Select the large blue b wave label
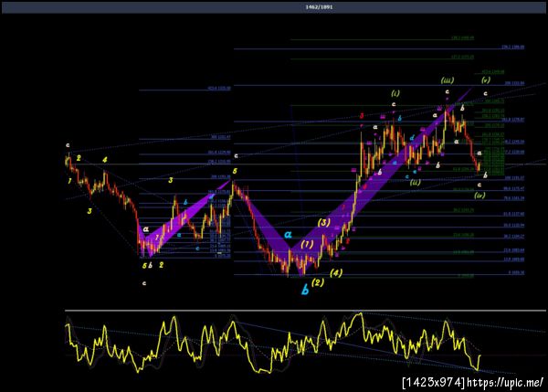Image resolution: width=548 pixels, height=392 pixels. tap(305, 290)
